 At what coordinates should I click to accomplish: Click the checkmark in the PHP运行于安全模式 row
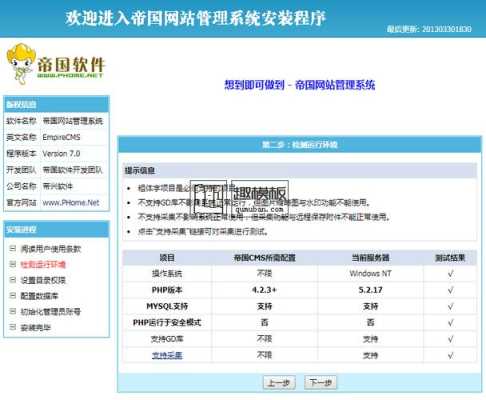coord(450,323)
